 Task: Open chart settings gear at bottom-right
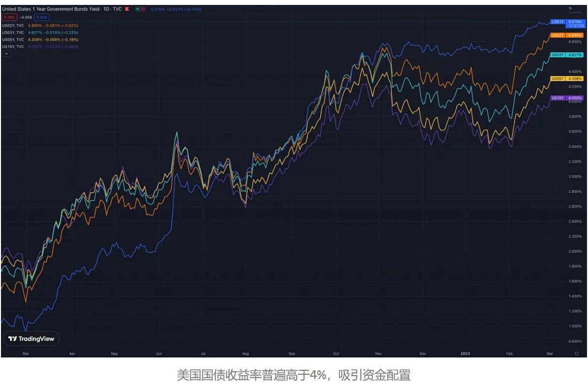pyautogui.click(x=577, y=353)
